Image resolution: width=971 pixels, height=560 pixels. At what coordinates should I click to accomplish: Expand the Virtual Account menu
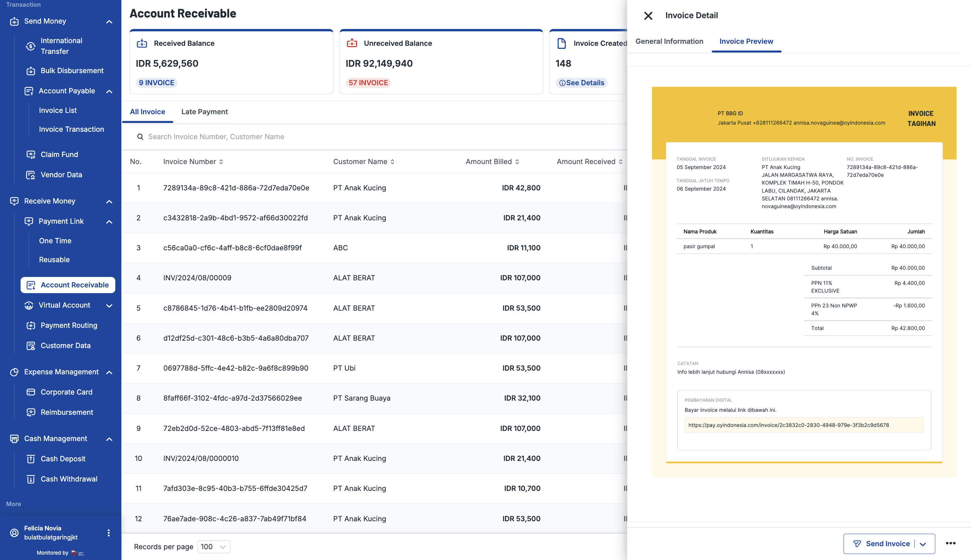pyautogui.click(x=109, y=305)
